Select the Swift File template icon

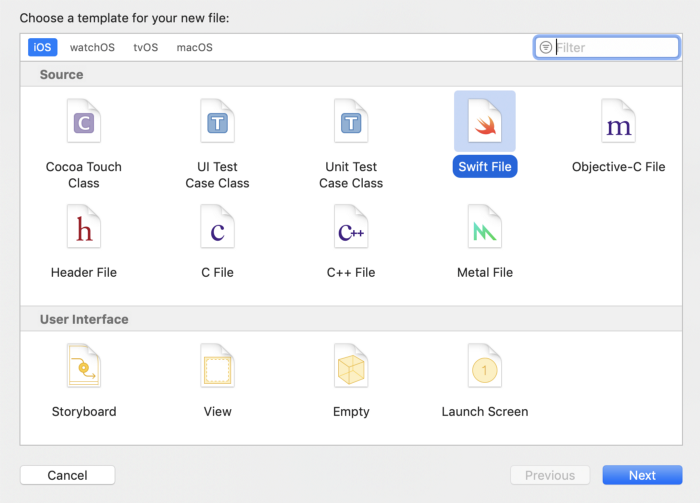485,123
